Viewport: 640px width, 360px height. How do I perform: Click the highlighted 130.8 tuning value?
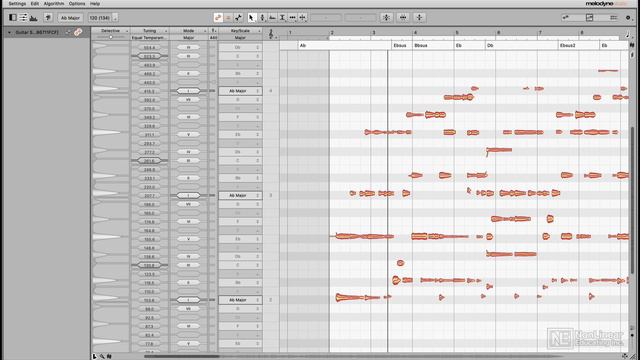click(x=149, y=265)
